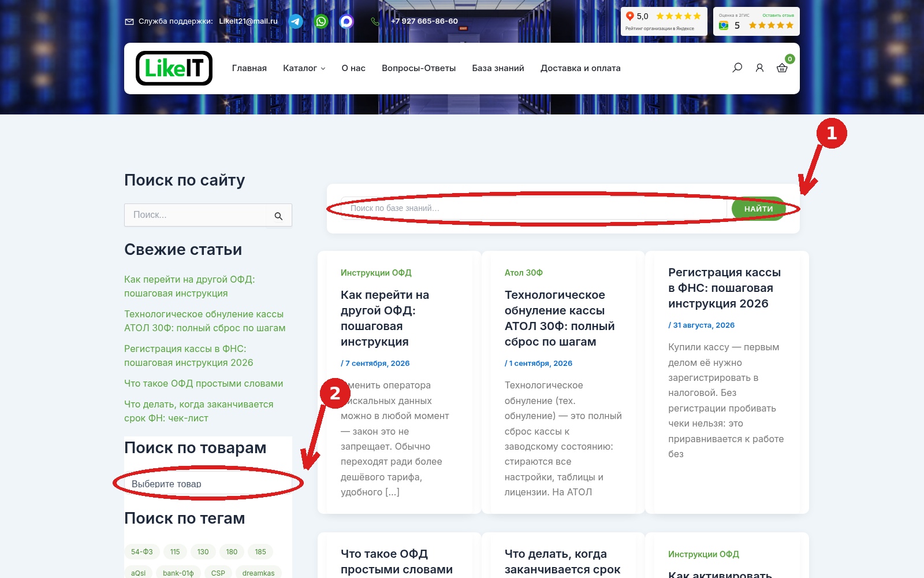Open card title Регистрация кассы в ФНС 2026
Viewport: 924px width, 578px height.
click(724, 288)
